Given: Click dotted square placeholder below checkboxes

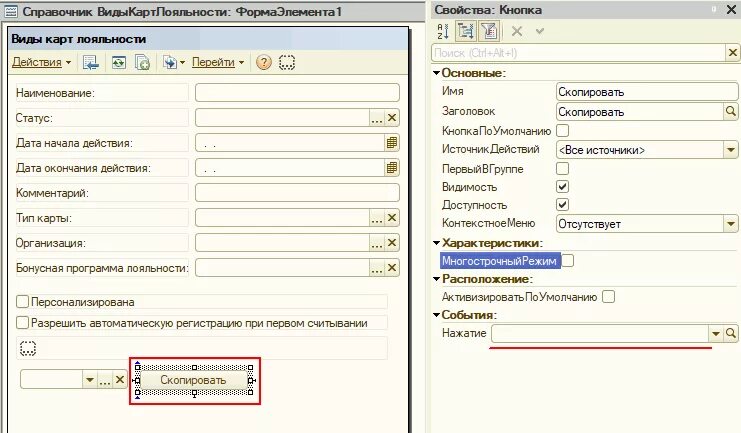Looking at the screenshot, I should 28,348.
